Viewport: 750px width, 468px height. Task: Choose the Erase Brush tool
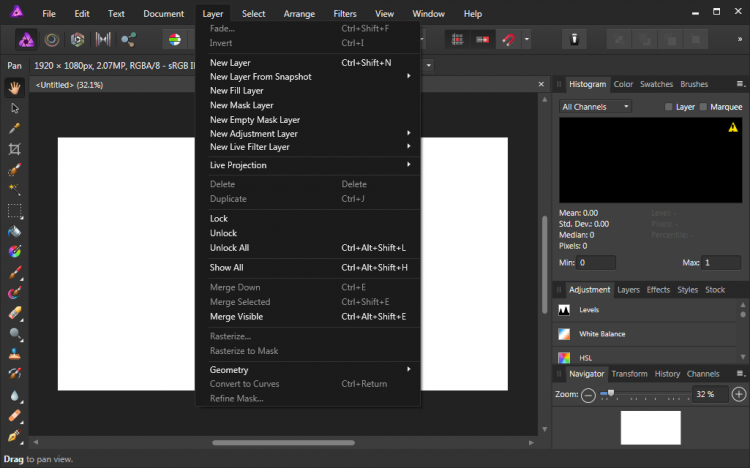[15, 313]
